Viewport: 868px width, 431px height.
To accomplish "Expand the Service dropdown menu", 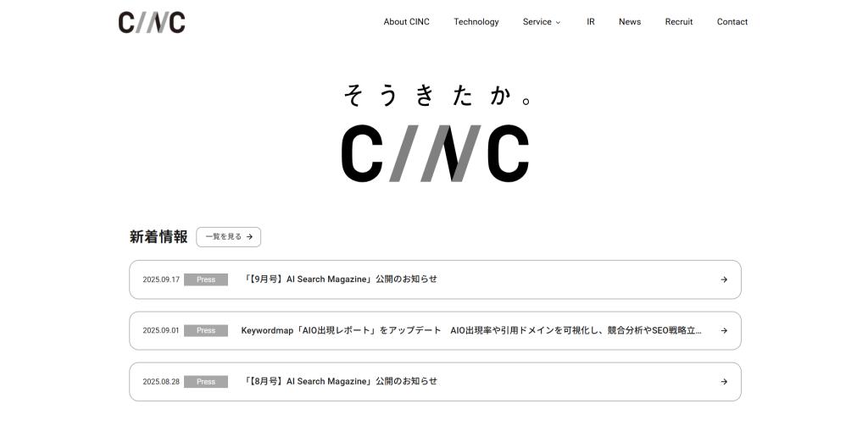I will (x=542, y=22).
